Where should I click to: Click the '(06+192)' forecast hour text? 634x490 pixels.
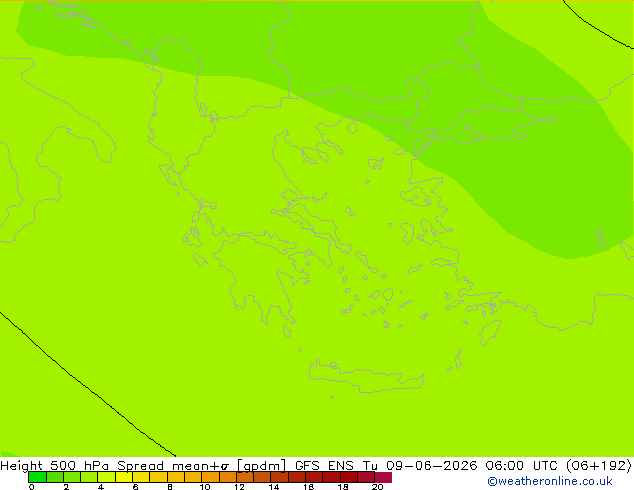tap(599, 465)
